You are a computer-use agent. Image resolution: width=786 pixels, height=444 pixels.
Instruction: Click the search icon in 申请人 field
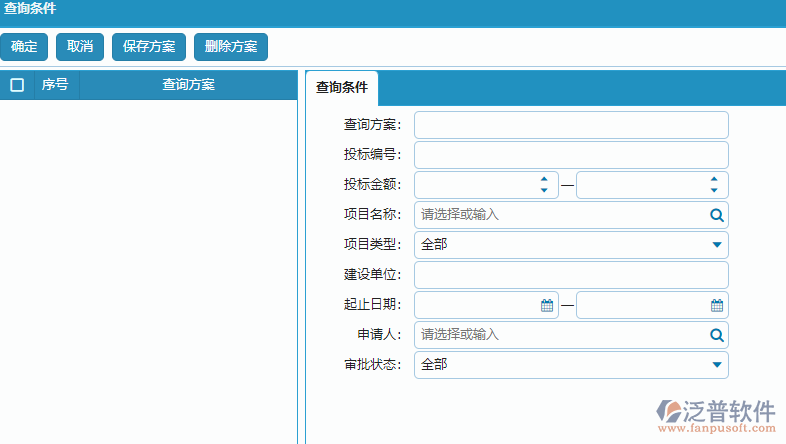(716, 335)
